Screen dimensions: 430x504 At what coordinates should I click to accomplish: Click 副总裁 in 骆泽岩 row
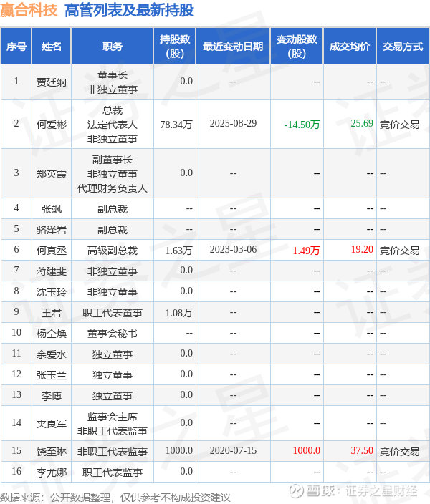click(x=112, y=230)
